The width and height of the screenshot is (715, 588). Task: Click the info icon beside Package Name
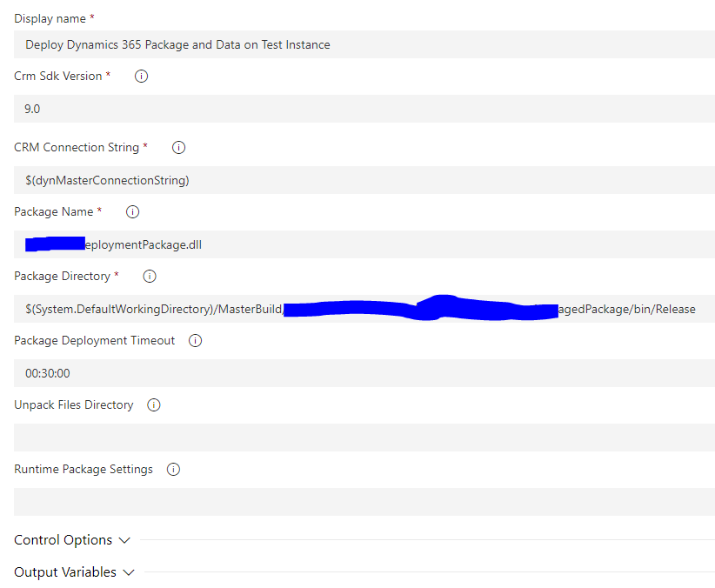point(131,211)
